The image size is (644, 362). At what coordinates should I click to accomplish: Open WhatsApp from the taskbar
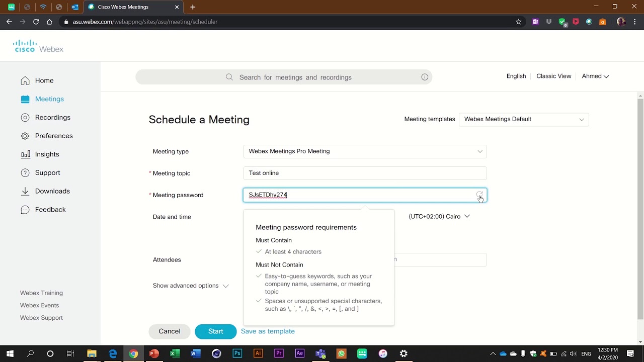[341, 353]
